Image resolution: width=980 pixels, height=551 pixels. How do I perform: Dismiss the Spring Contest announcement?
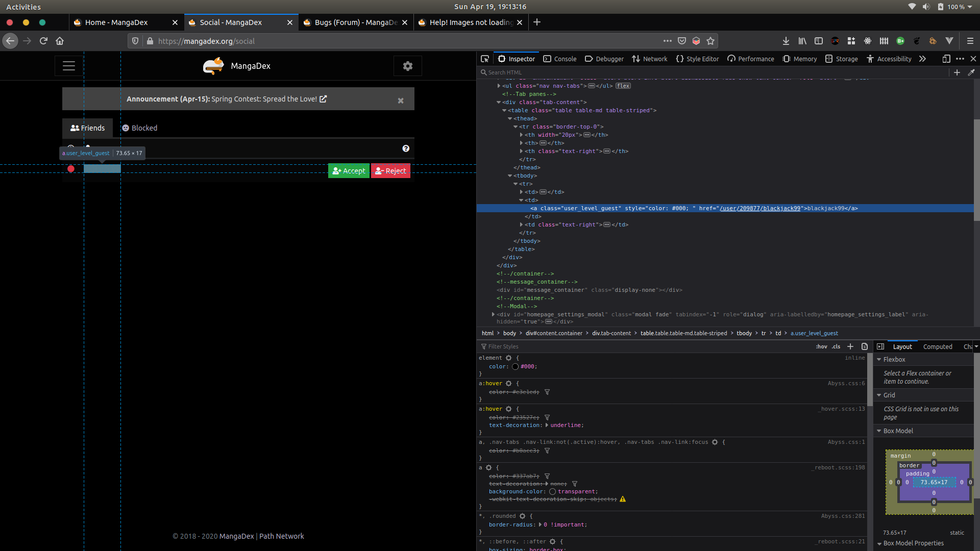tap(401, 101)
